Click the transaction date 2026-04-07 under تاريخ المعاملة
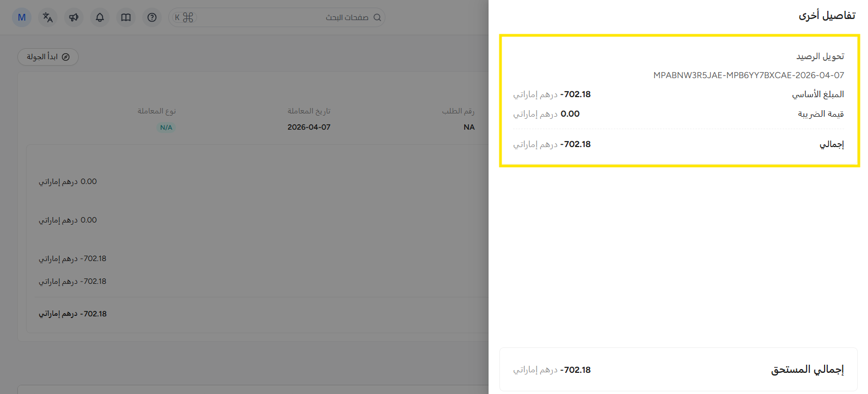This screenshot has height=394, width=868. click(x=309, y=127)
